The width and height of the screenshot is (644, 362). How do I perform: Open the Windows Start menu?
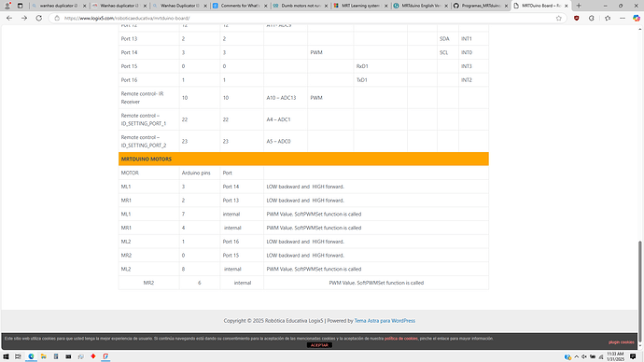(6, 356)
